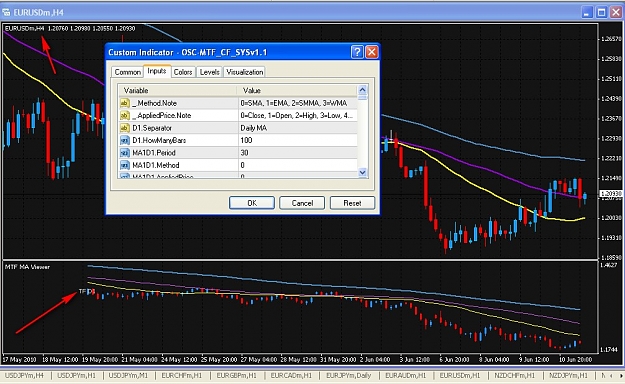Edit the value 30 for MA1D1.Period
This screenshot has width=625, height=384.
click(298, 153)
